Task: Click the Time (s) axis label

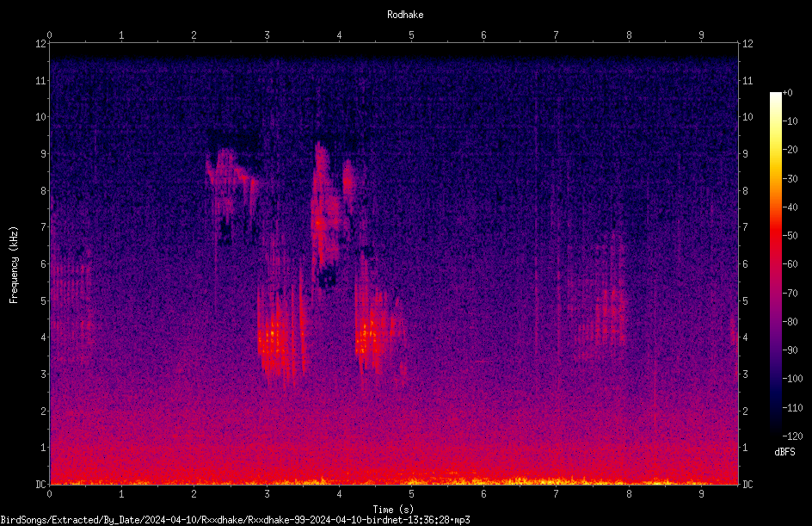Action: (x=393, y=510)
